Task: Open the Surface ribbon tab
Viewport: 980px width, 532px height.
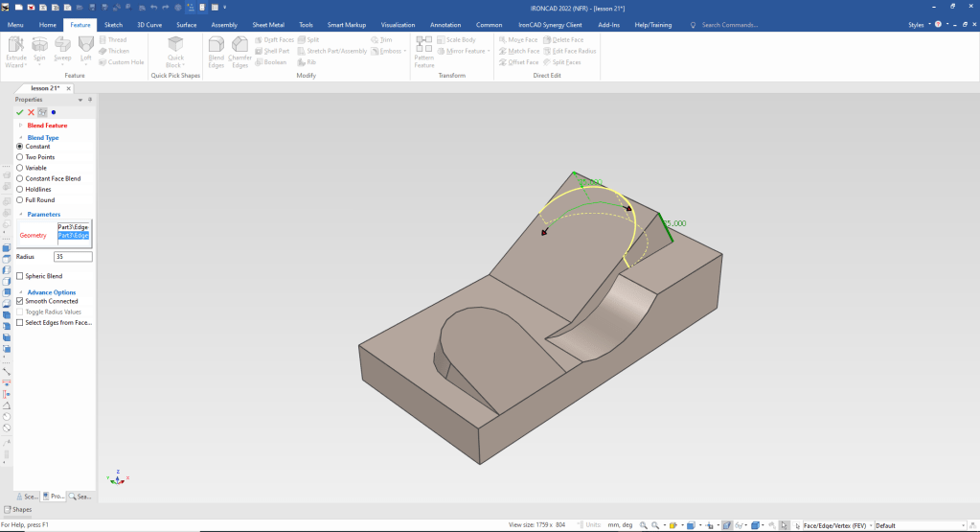Action: (186, 24)
